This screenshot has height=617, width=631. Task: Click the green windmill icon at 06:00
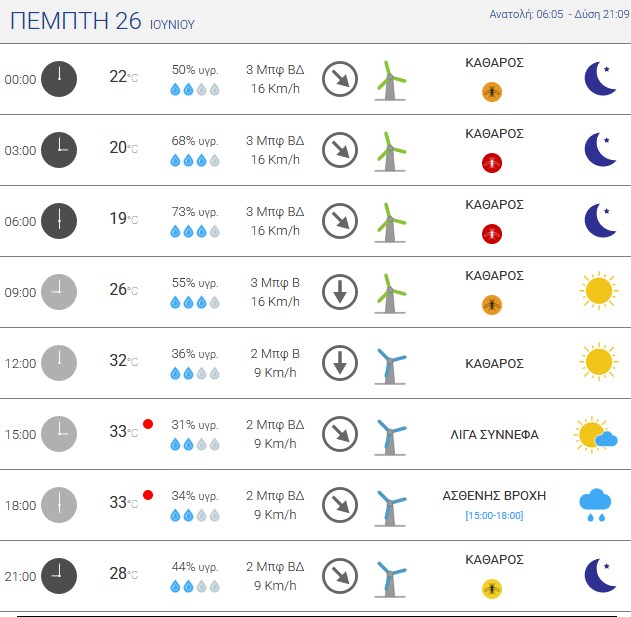[x=390, y=222]
